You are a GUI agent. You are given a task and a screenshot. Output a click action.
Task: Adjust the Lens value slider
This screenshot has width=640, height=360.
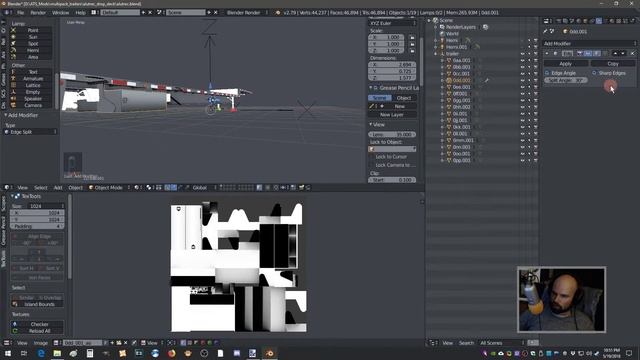[x=392, y=134]
